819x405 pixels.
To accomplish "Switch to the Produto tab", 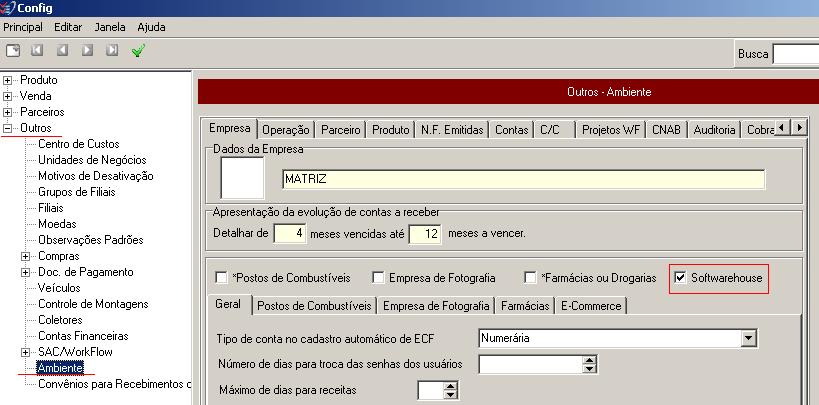I will pyautogui.click(x=391, y=130).
